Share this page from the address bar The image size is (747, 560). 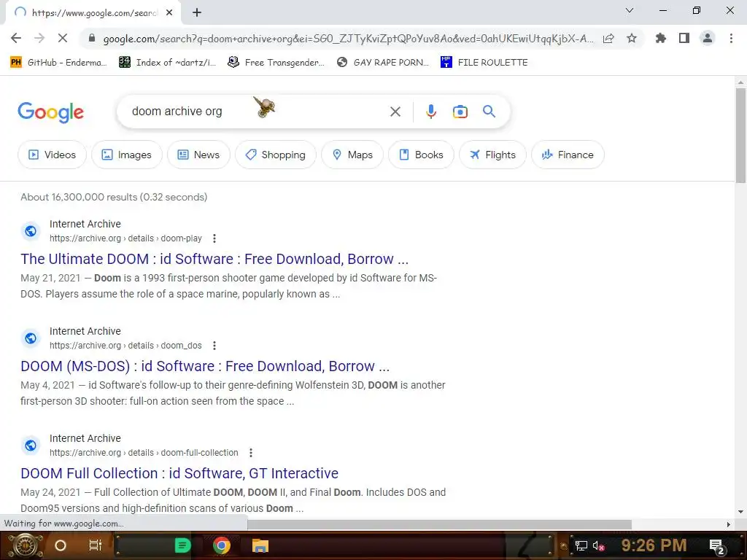click(608, 39)
